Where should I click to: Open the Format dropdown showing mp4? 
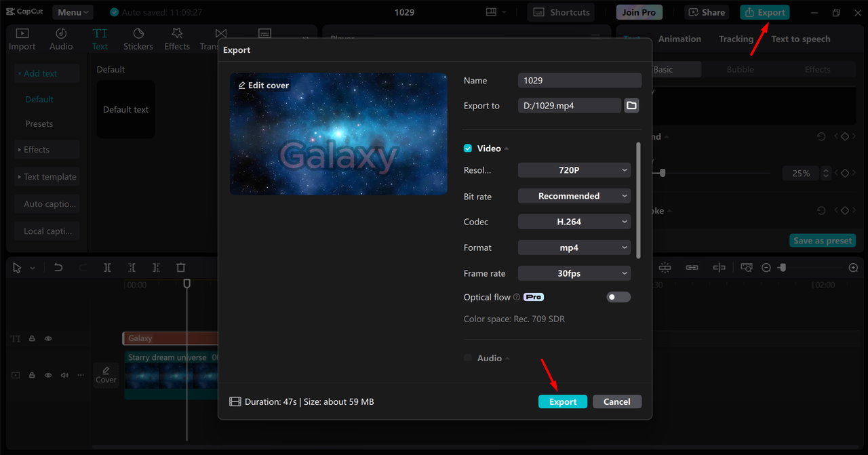[x=574, y=248]
